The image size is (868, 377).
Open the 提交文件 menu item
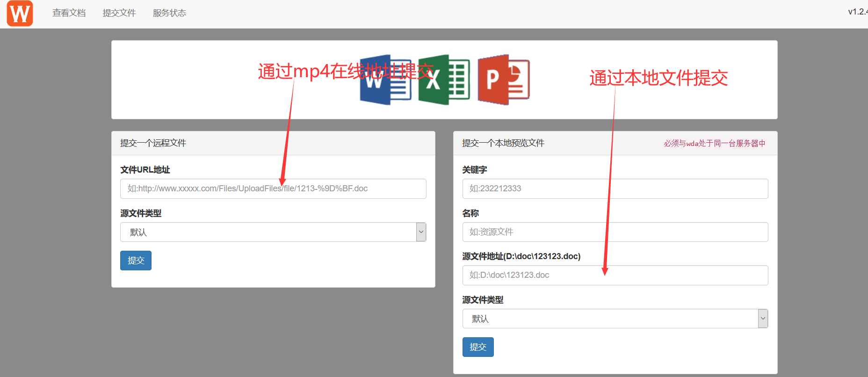click(x=119, y=13)
